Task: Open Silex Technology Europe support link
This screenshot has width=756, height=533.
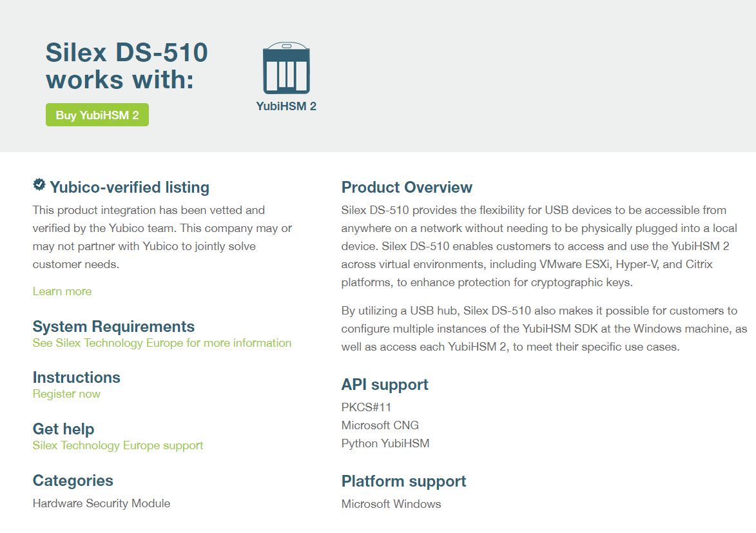Action: coord(118,445)
